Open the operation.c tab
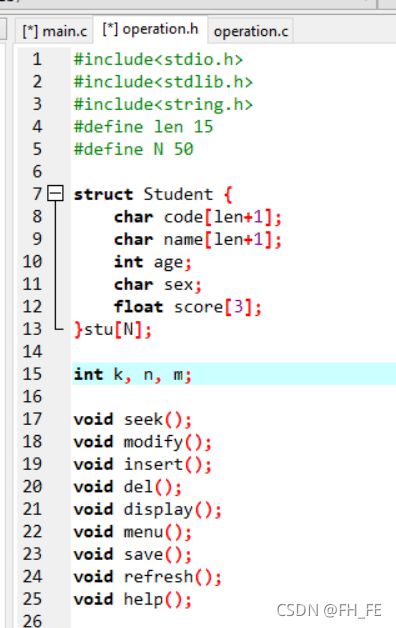 (251, 31)
